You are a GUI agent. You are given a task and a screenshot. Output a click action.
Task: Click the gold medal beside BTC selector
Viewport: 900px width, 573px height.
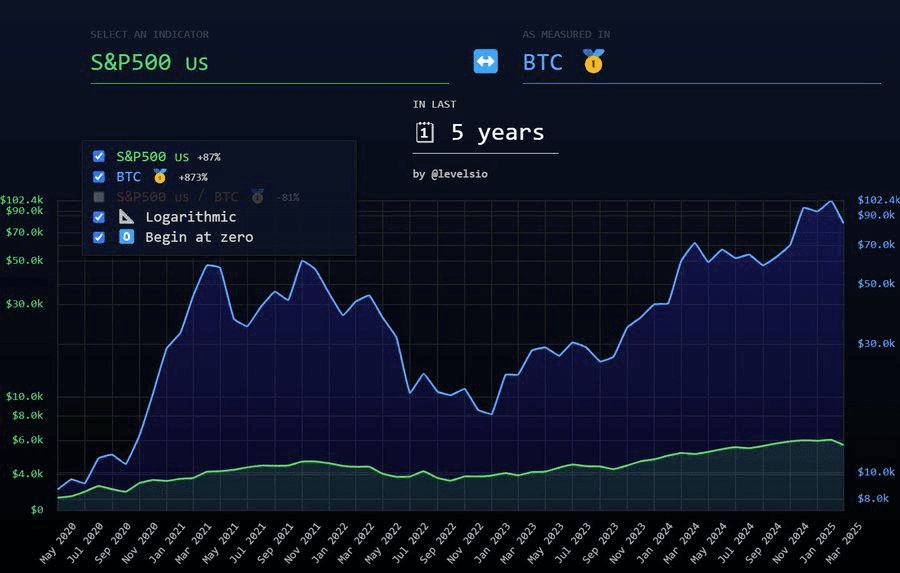click(593, 61)
